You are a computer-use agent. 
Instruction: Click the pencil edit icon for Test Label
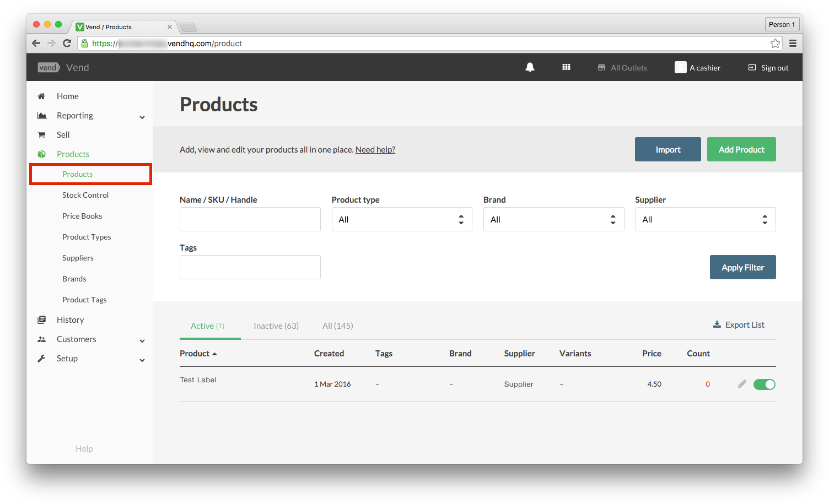click(x=742, y=384)
